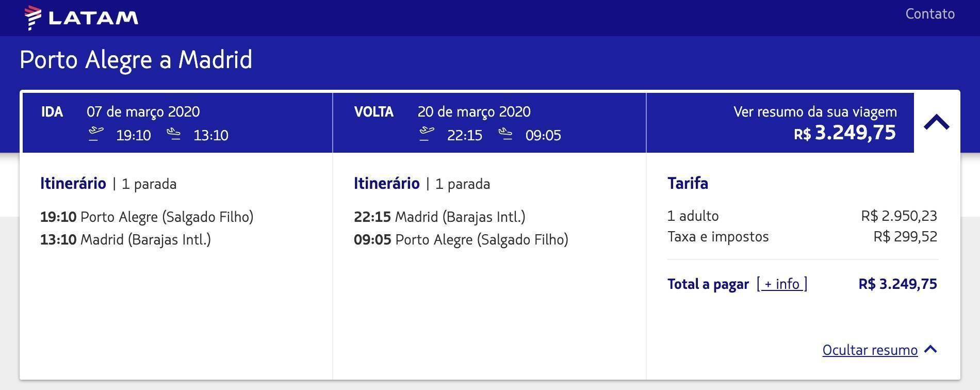Click the 07 de março 2020 date
This screenshot has width=980, height=390.
[143, 111]
